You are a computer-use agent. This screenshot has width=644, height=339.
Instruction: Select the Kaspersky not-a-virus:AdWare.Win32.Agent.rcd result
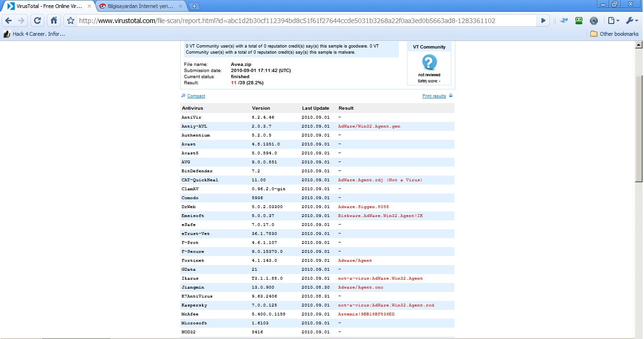tap(386, 305)
